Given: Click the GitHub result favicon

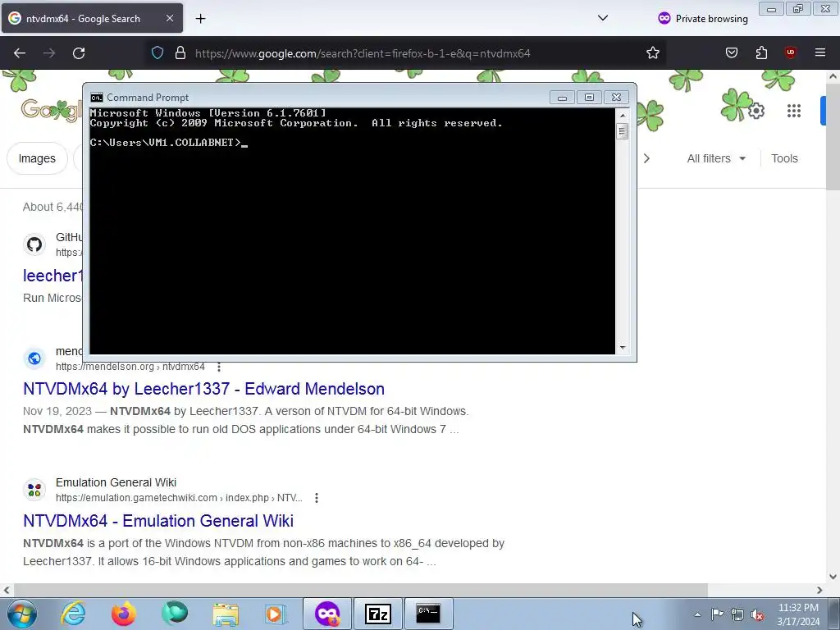Looking at the screenshot, I should pyautogui.click(x=34, y=244).
